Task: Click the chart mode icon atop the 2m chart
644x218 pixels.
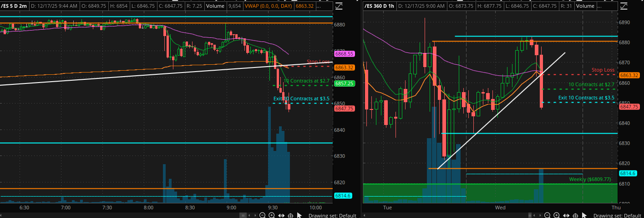Action: coord(339,6)
